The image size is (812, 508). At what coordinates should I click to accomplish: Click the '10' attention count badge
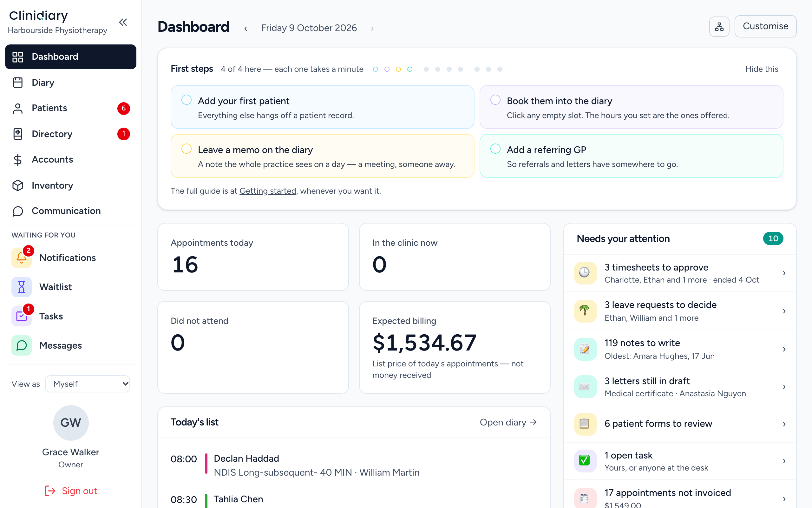click(773, 238)
